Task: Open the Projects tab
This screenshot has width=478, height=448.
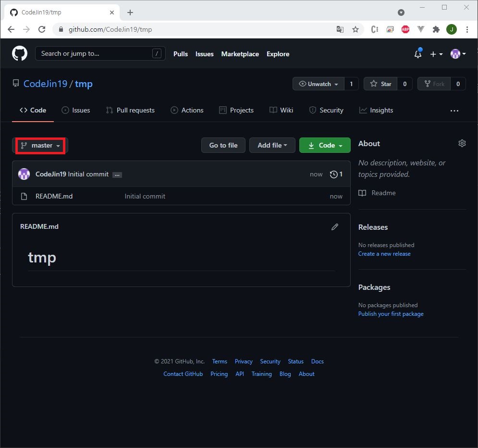Action: pyautogui.click(x=236, y=110)
